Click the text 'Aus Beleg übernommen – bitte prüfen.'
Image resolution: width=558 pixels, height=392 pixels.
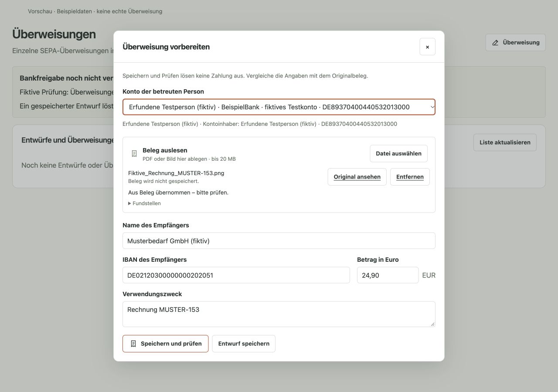178,193
